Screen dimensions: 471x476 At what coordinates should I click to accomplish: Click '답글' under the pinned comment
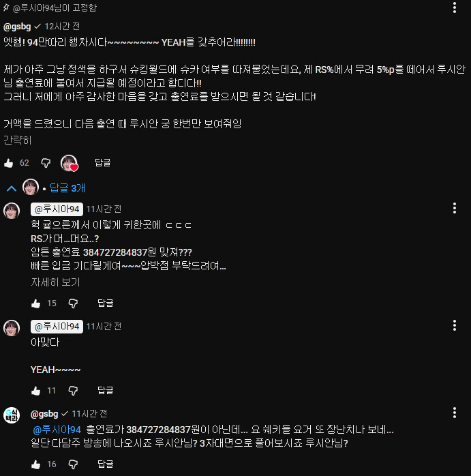[x=102, y=162]
